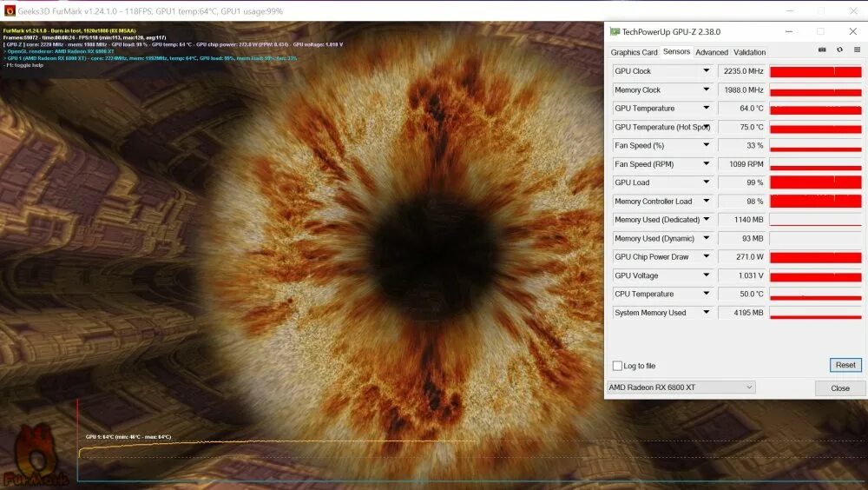Click the 50.0 °C CPU Temperature value

pos(742,294)
